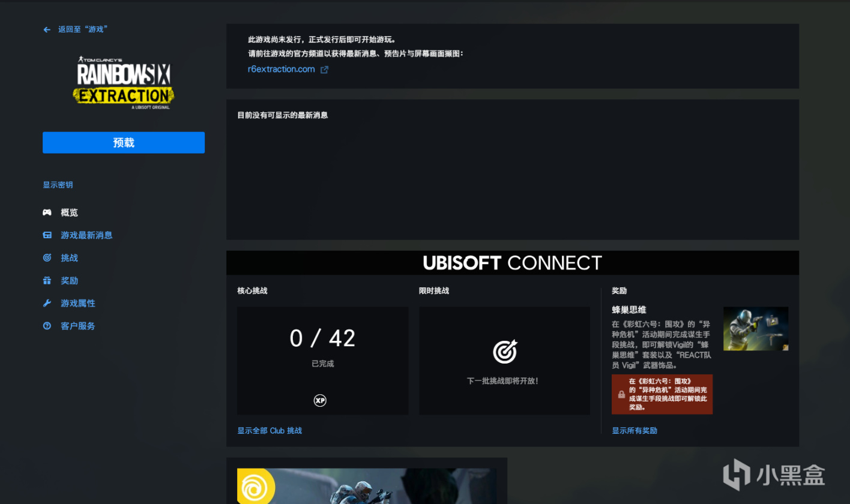Click the XP icon under core challenges
Viewport: 850px width, 504px height.
[320, 401]
